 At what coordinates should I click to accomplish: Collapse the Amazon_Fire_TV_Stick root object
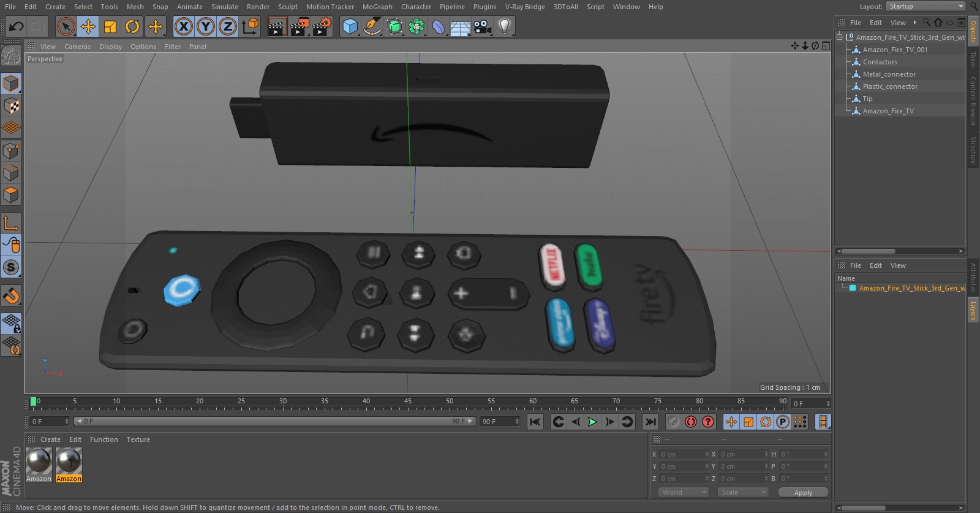coord(840,37)
